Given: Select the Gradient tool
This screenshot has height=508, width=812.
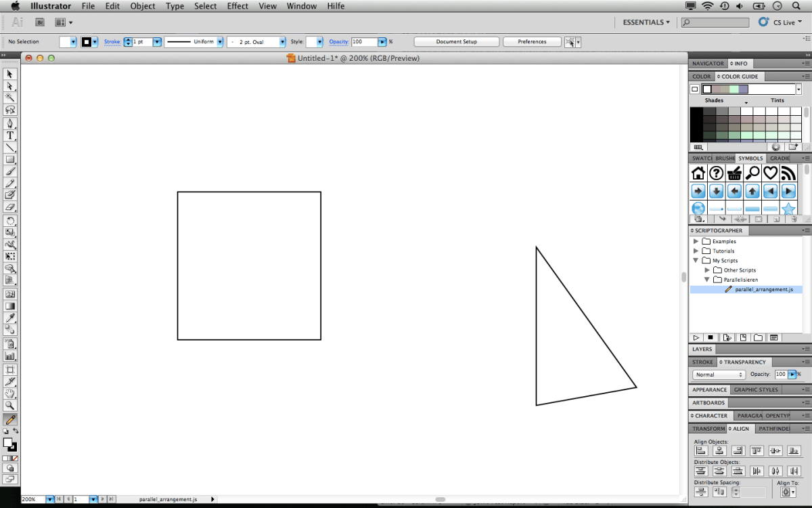Looking at the screenshot, I should pos(10,306).
